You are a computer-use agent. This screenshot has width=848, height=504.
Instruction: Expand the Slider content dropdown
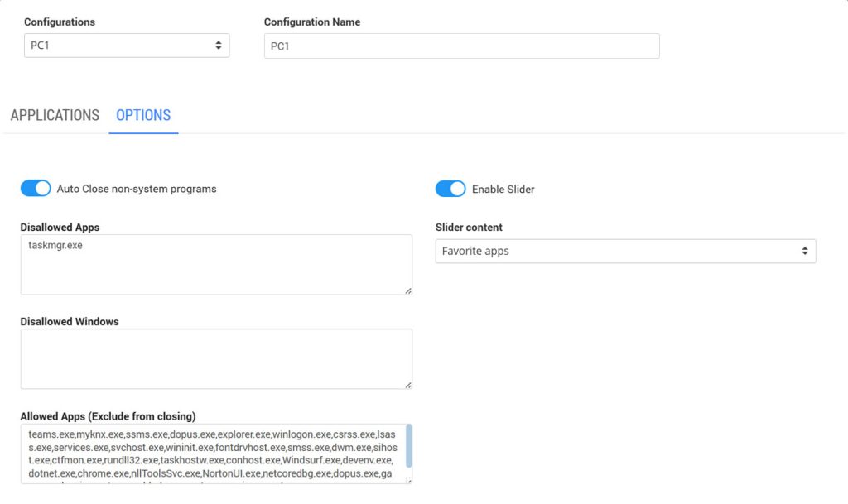[625, 251]
